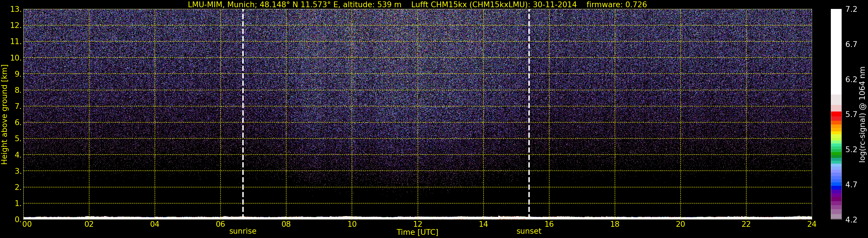Click the time tick label 02
The image size is (868, 238).
(x=89, y=224)
